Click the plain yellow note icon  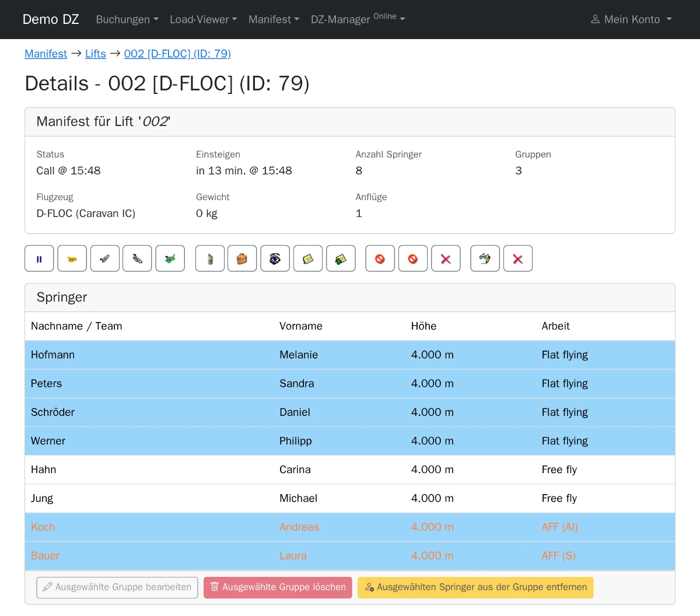[x=308, y=258]
